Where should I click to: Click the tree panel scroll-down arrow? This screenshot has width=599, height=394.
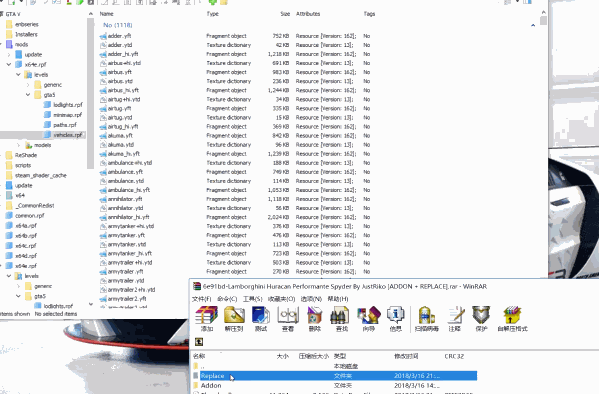(x=91, y=304)
